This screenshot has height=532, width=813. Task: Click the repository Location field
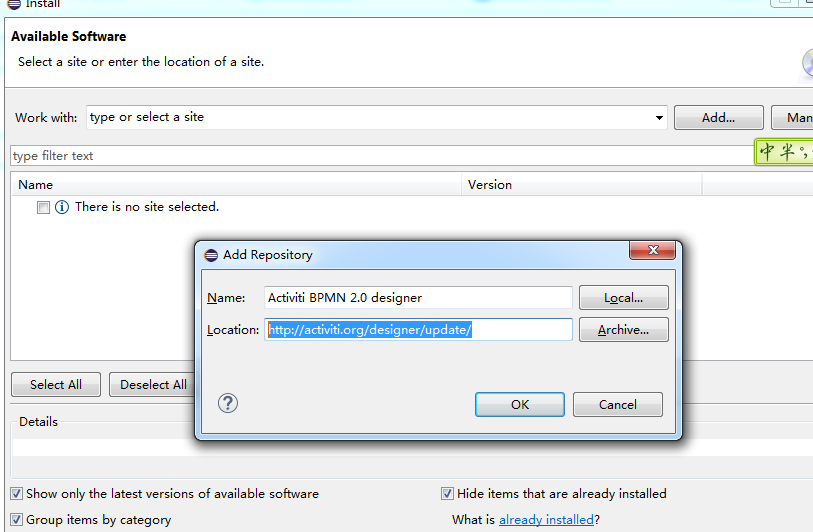418,330
